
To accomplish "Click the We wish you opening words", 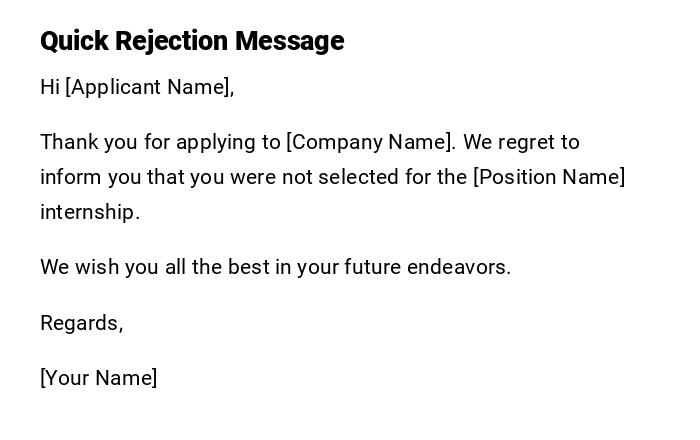I will coord(90,267).
